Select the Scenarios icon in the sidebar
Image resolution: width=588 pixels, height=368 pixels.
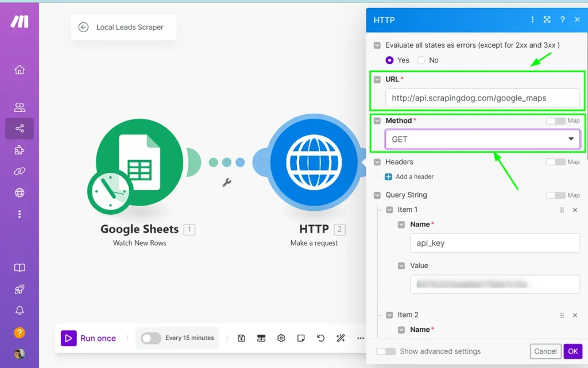pyautogui.click(x=20, y=129)
